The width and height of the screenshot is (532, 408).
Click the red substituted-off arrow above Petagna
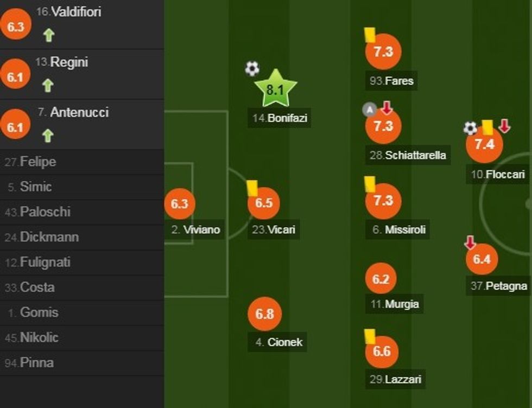(x=470, y=243)
